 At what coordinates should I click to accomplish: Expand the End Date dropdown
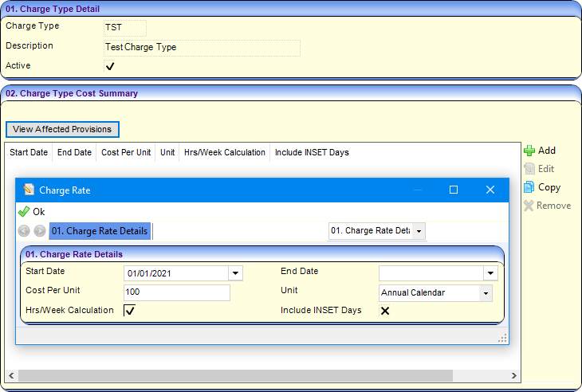pos(490,273)
